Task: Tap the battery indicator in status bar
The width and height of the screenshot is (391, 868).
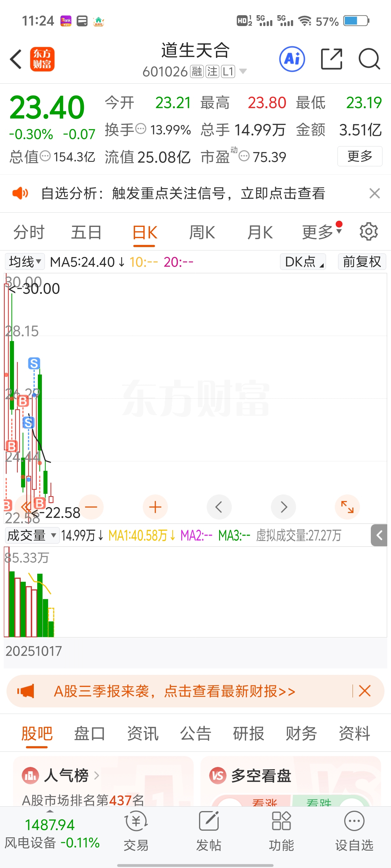Action: click(356, 21)
